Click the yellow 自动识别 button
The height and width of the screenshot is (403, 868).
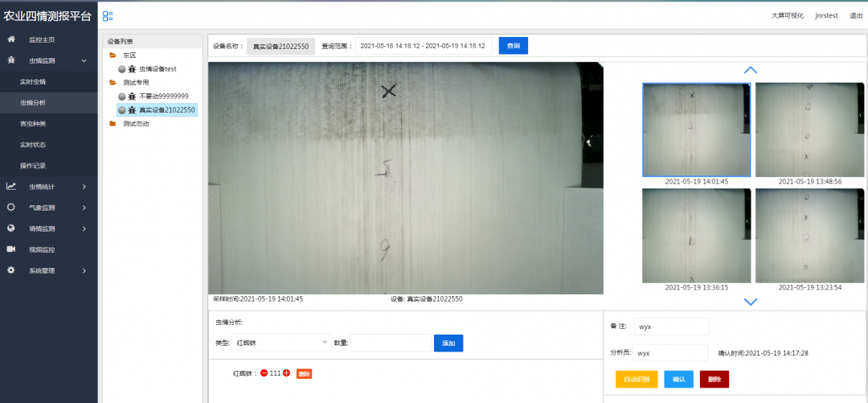click(x=637, y=379)
